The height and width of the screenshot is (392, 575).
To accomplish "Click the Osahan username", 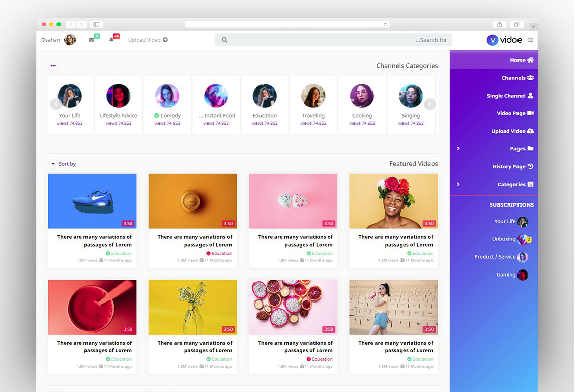I will pyautogui.click(x=50, y=40).
